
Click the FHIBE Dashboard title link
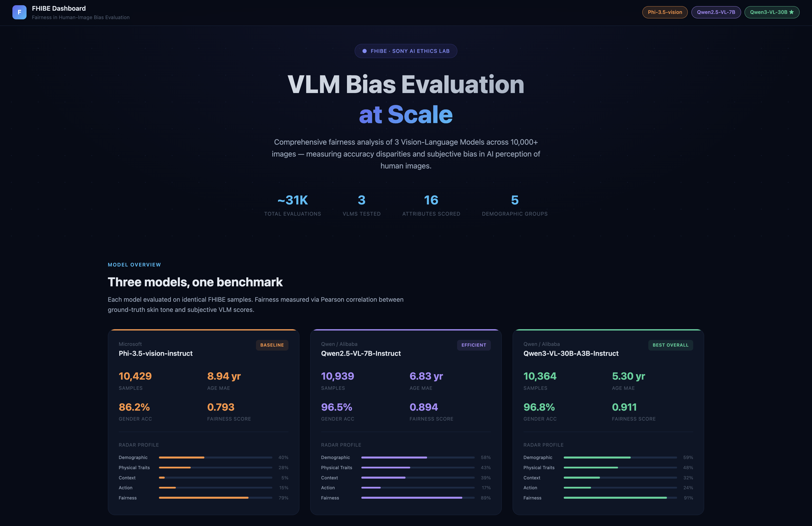[59, 8]
